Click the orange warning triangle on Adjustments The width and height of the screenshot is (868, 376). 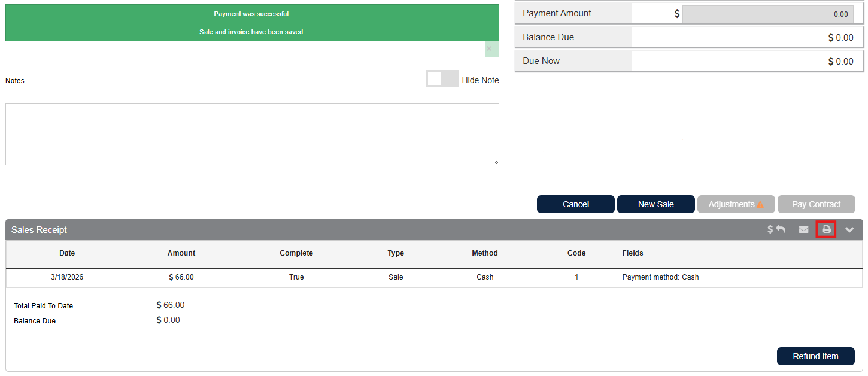[760, 204]
